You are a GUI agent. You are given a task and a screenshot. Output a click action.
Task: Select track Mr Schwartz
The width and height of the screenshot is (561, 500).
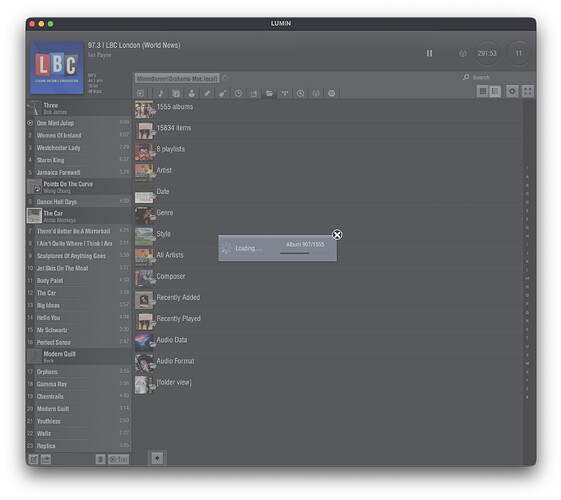point(79,330)
